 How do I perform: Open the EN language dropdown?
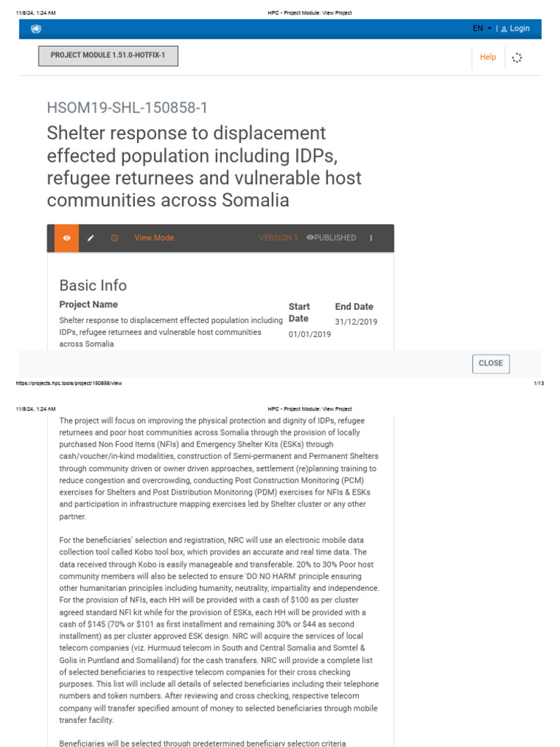(x=482, y=28)
